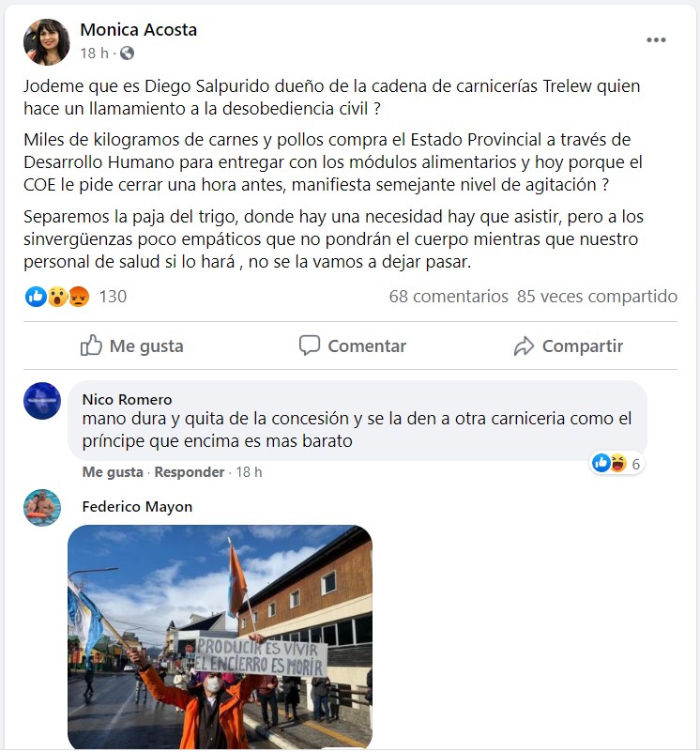Click the wow reaction emoji on post
700x752 pixels.
57,297
